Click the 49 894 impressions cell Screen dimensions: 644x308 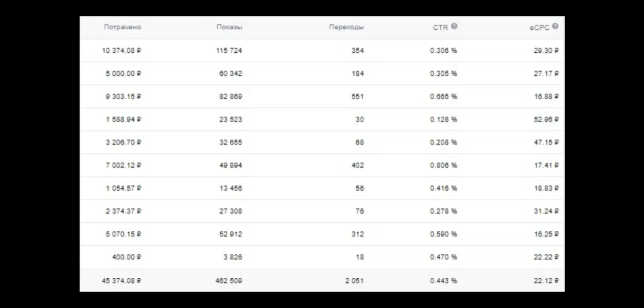click(231, 165)
